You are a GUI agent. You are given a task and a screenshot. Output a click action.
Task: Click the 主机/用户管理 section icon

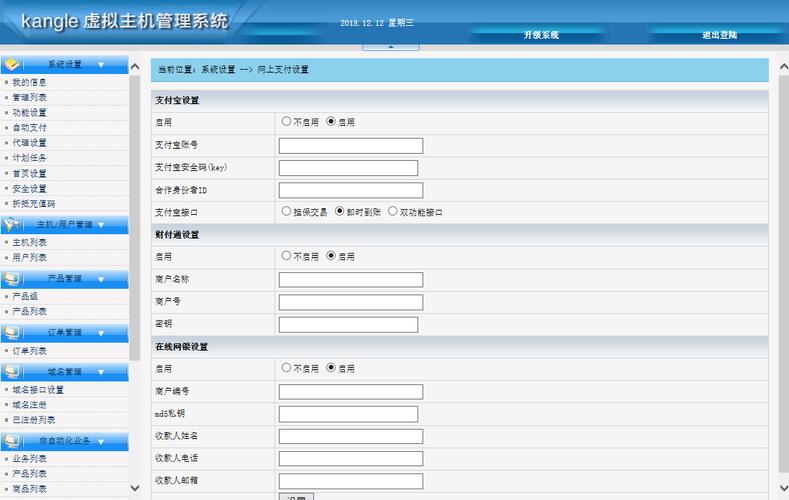point(12,224)
